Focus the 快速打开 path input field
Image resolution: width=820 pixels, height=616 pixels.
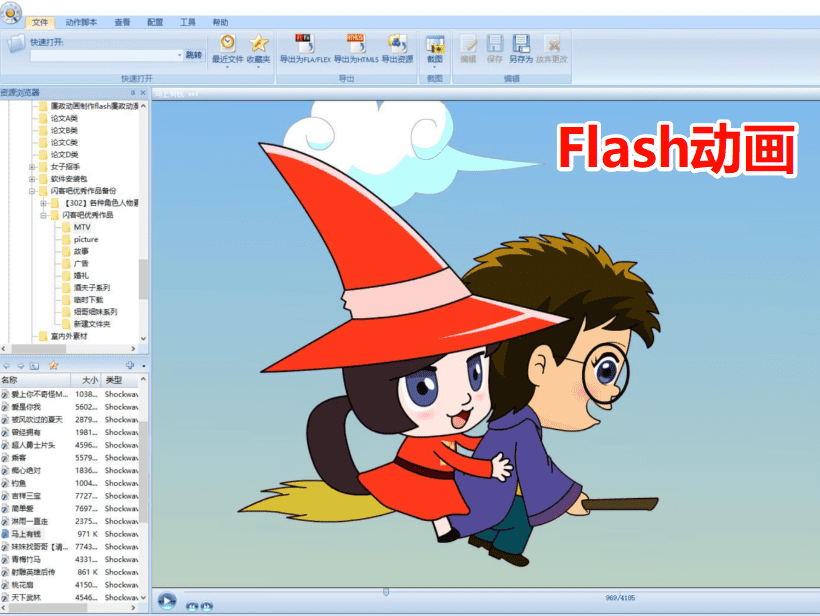coord(105,55)
